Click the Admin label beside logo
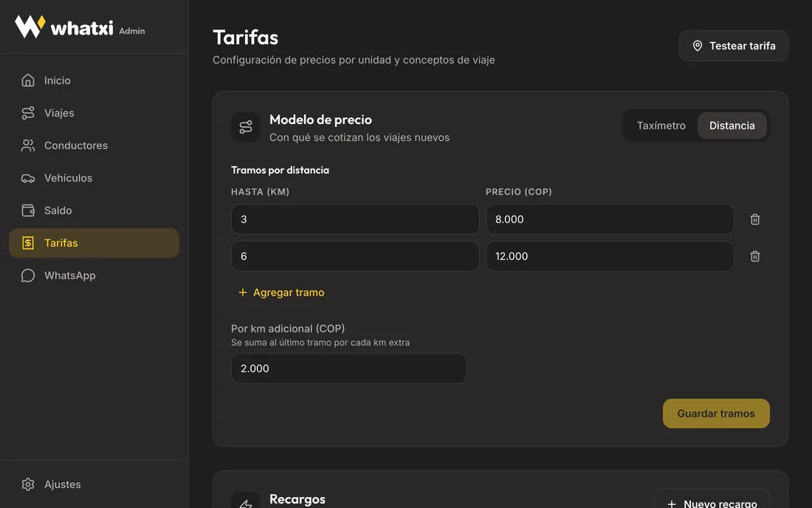This screenshot has height=508, width=812. (x=132, y=31)
